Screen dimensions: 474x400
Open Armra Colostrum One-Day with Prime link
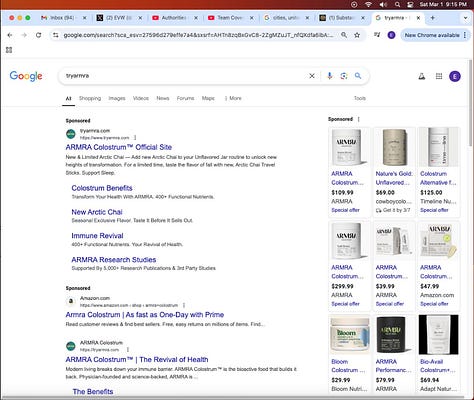145,315
